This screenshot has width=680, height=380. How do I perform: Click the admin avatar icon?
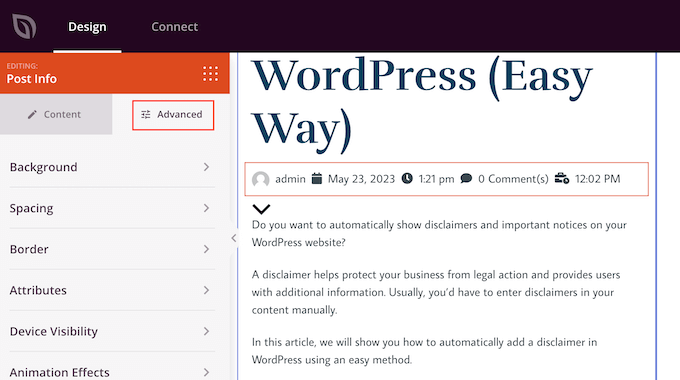coord(261,179)
